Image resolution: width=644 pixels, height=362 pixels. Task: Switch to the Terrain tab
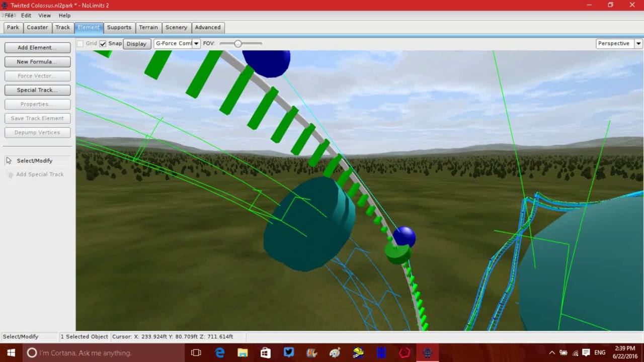click(148, 27)
